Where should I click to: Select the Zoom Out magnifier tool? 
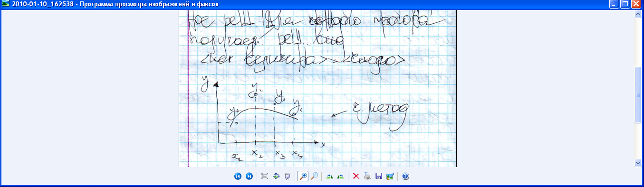[x=314, y=177]
